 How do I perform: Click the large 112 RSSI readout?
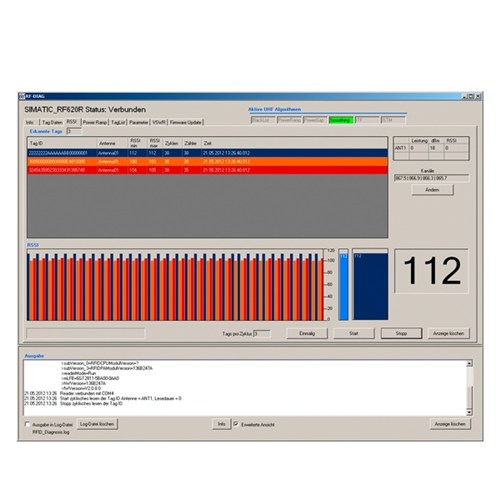[x=432, y=271]
